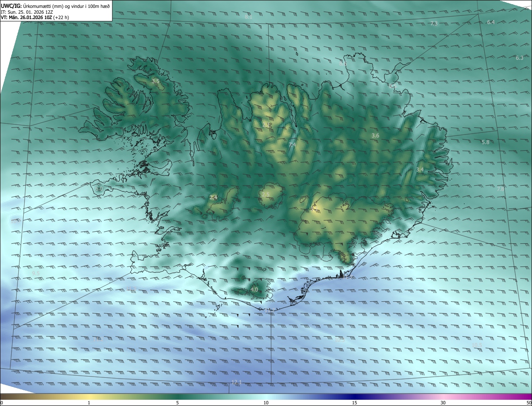Click the 7.4 value on the map

(x=292, y=144)
